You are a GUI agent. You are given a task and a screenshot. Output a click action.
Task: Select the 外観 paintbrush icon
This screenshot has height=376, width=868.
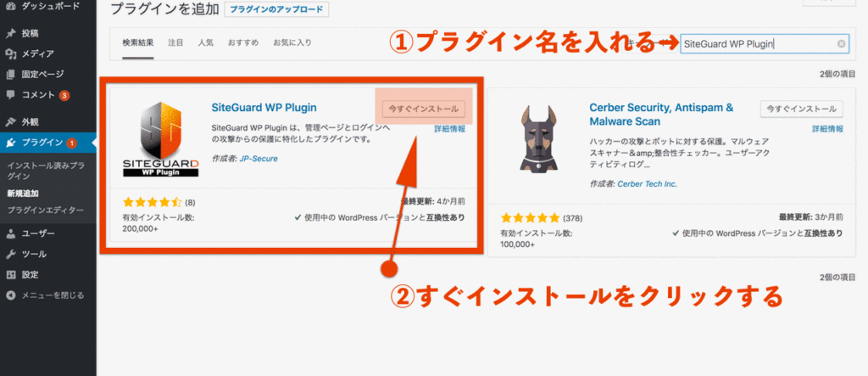(x=10, y=122)
